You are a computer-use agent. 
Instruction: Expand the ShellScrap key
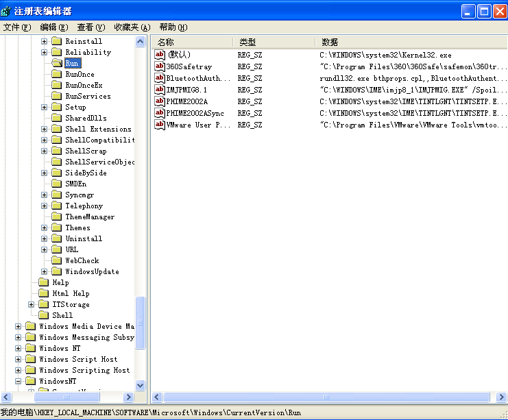tap(45, 151)
